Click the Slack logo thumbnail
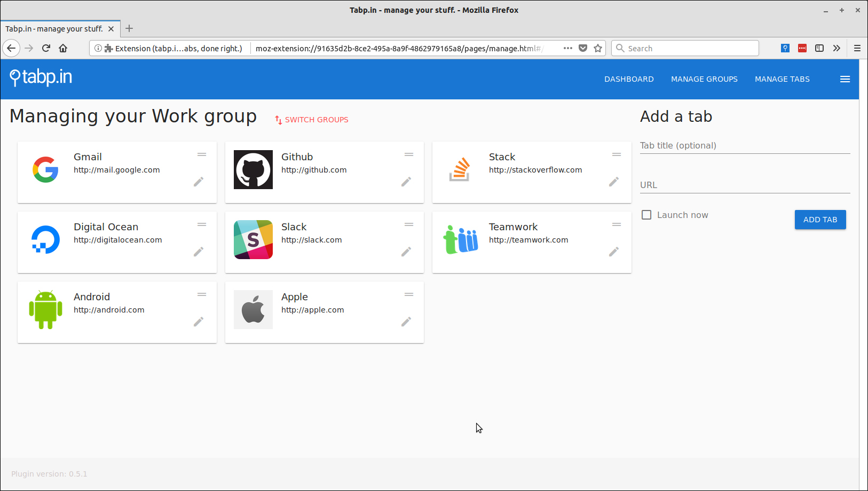868x491 pixels. pyautogui.click(x=253, y=239)
